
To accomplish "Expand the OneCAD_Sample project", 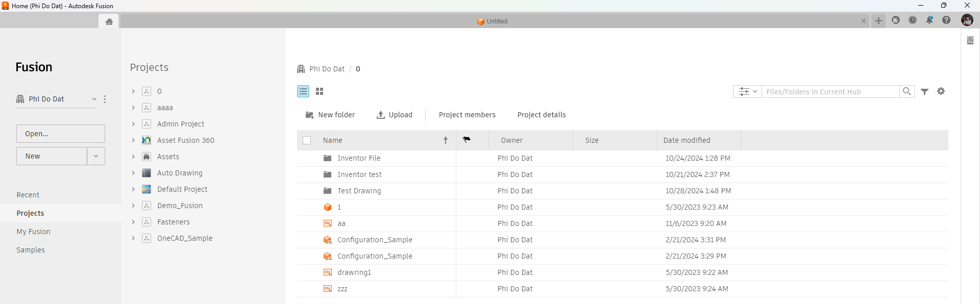I will tap(133, 238).
